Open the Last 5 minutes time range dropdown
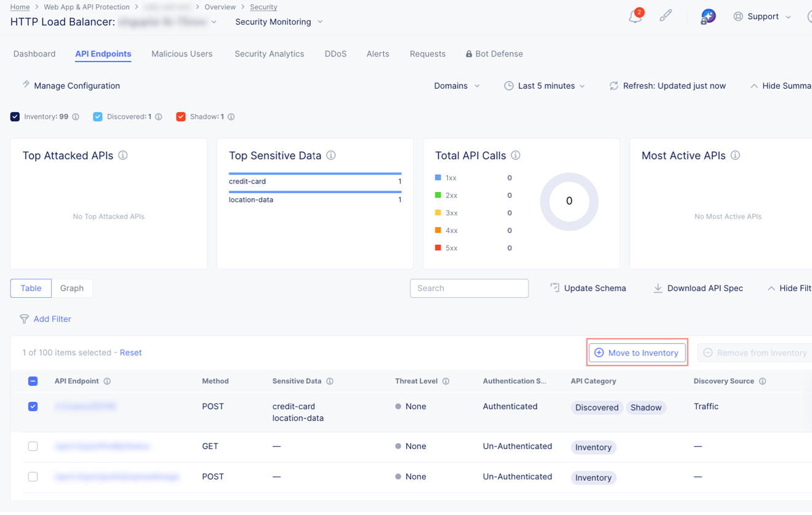 click(545, 86)
